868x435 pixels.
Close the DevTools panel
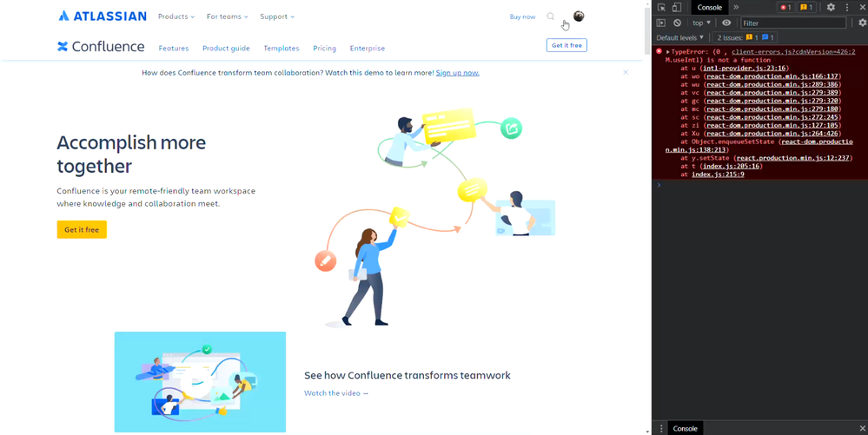coord(863,7)
